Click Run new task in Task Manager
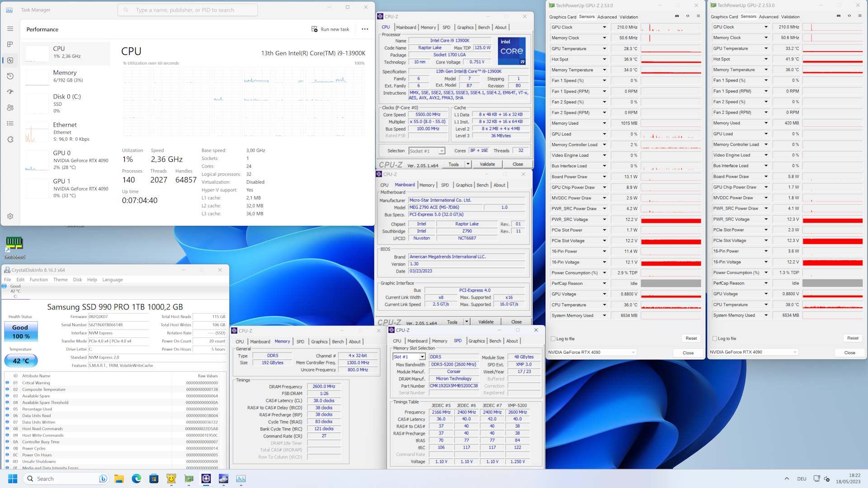868x488 pixels. coord(330,29)
